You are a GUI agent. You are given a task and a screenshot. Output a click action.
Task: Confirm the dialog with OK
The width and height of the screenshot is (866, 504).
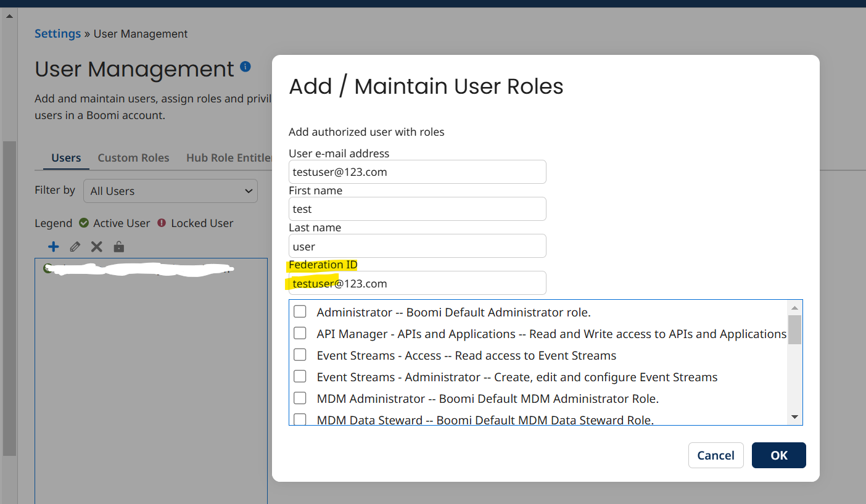point(779,455)
